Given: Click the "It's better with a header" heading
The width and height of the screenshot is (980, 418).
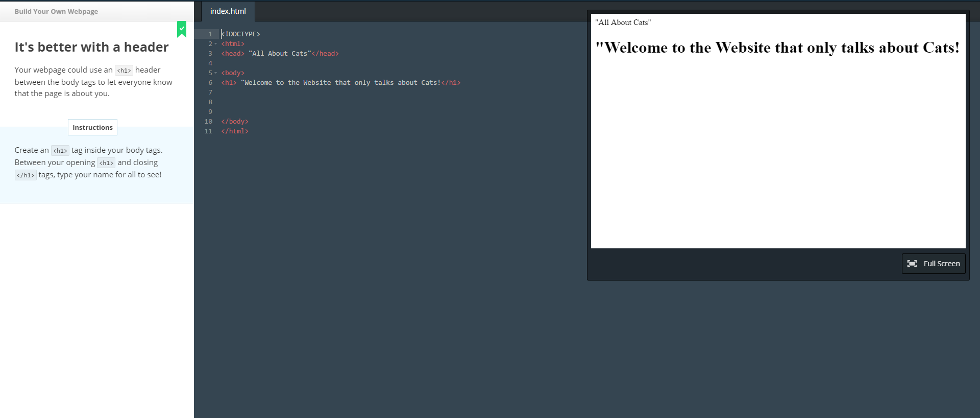Looking at the screenshot, I should 91,47.
